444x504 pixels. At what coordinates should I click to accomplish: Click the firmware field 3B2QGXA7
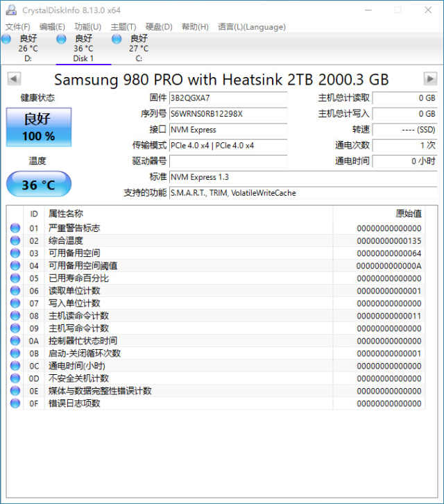(228, 98)
